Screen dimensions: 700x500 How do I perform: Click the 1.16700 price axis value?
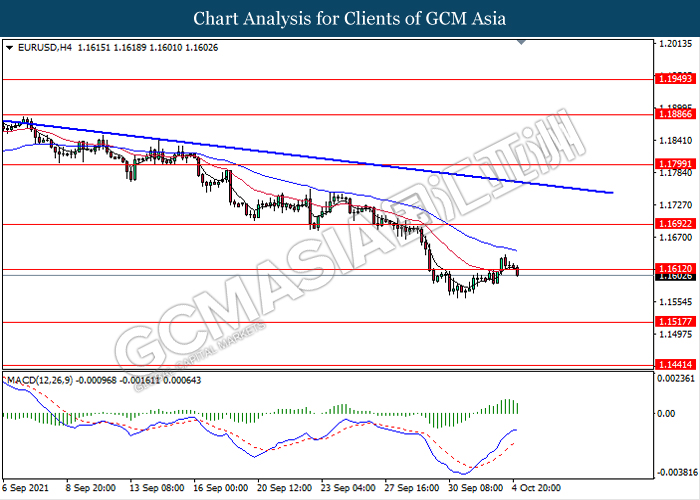[x=675, y=237]
